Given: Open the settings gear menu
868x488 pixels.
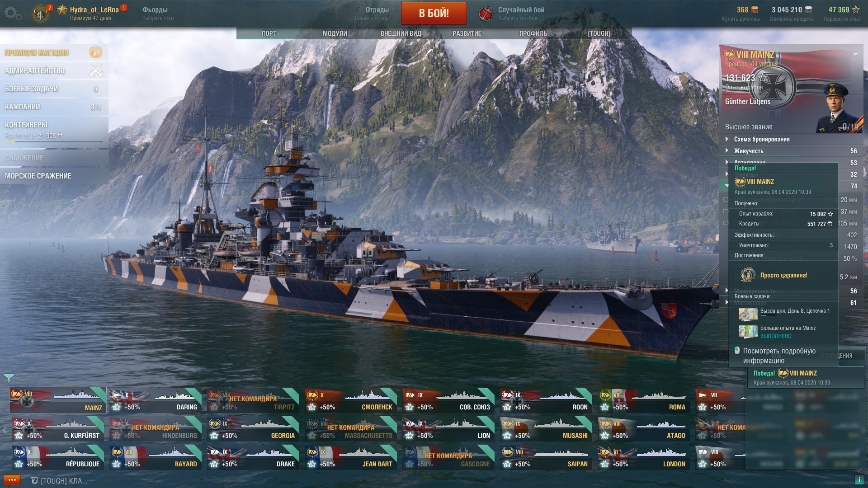Looking at the screenshot, I should pos(13,14).
